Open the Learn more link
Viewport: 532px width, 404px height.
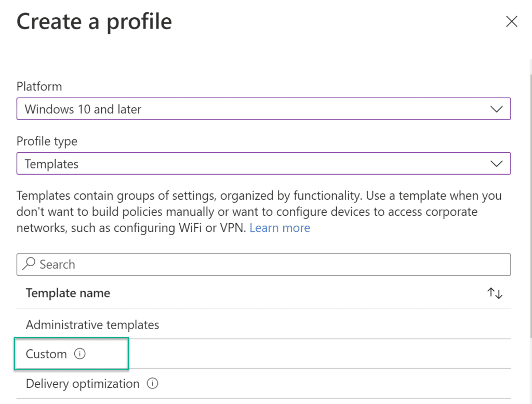click(280, 228)
